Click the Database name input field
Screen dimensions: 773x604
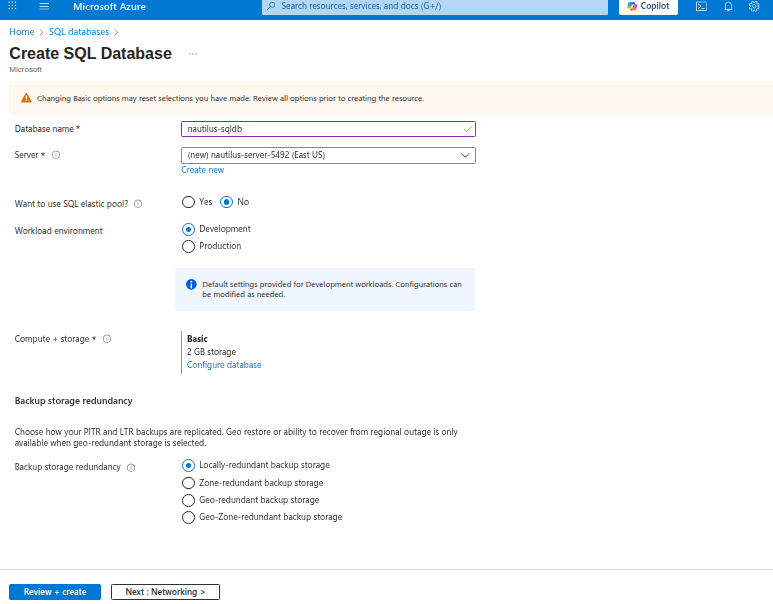322,129
